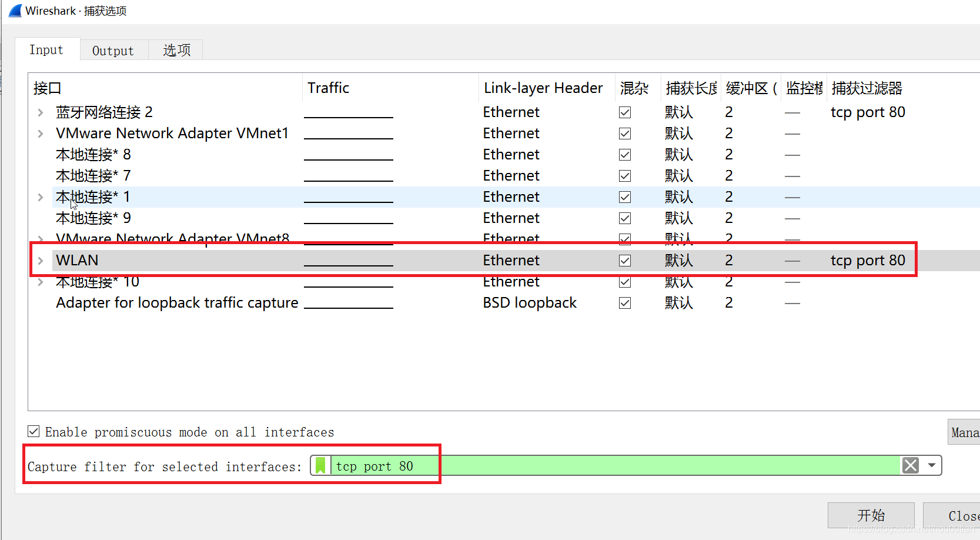Toggle promiscuous checkbox for 本地连接* 8
The height and width of the screenshot is (540, 980).
pos(625,155)
